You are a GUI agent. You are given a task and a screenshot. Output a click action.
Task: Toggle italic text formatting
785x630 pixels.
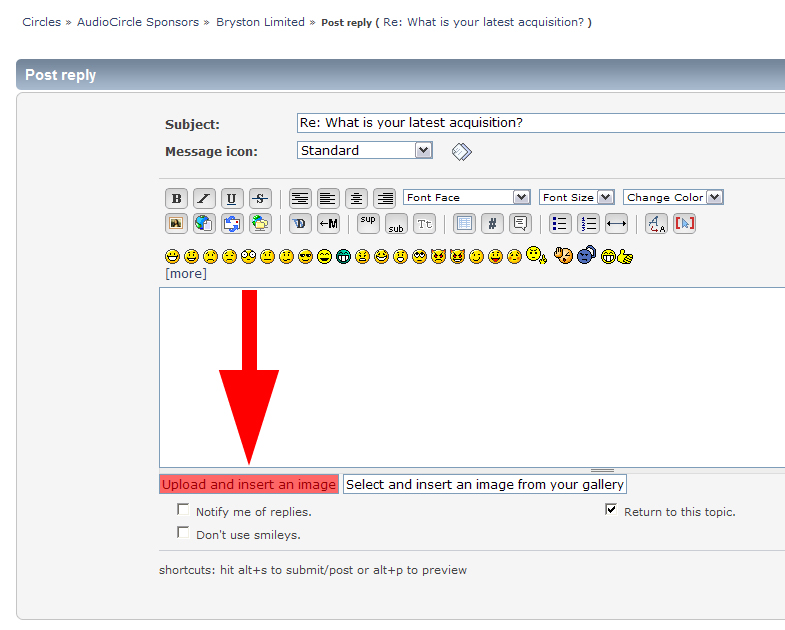pos(204,198)
